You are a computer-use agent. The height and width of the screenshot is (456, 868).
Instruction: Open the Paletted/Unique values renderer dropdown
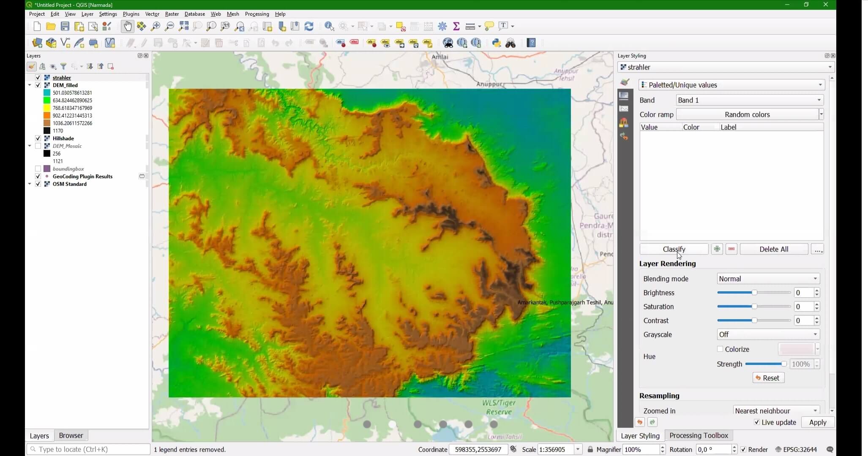point(732,85)
